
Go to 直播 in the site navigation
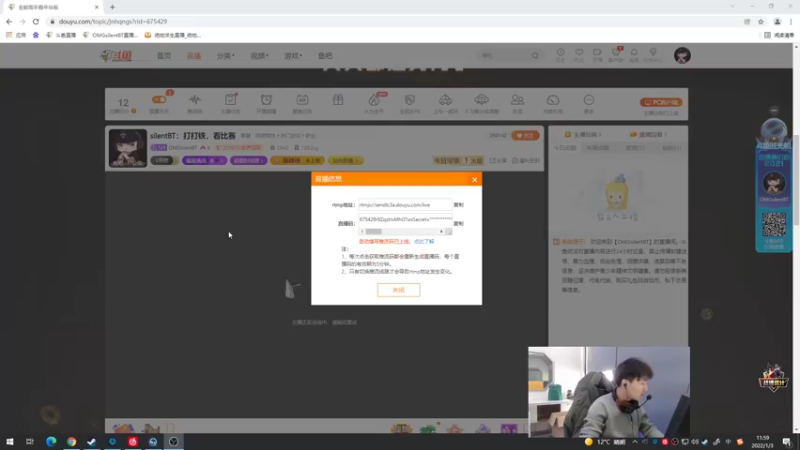pyautogui.click(x=194, y=56)
